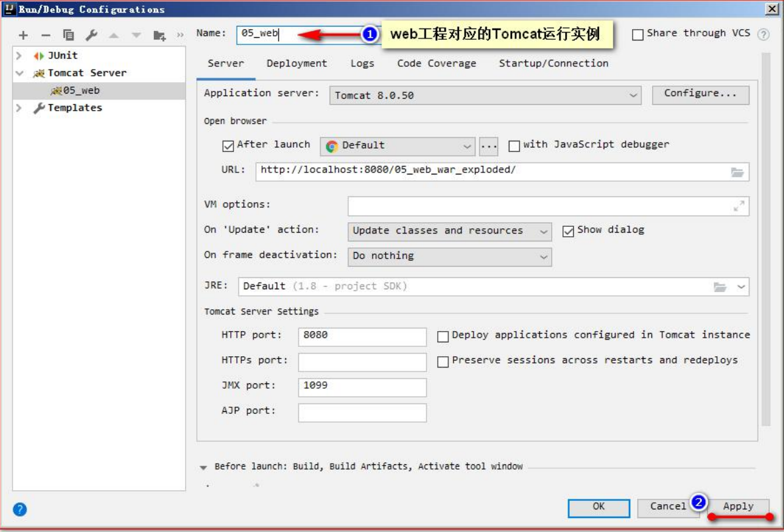Click the help icon beside Share through VCS
The width and height of the screenshot is (784, 532).
click(x=763, y=34)
